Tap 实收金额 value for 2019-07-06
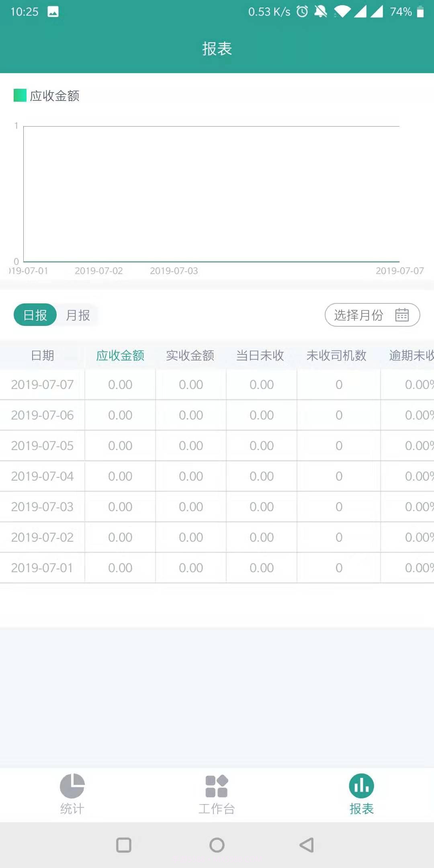Viewport: 434px width, 868px height. (x=191, y=415)
